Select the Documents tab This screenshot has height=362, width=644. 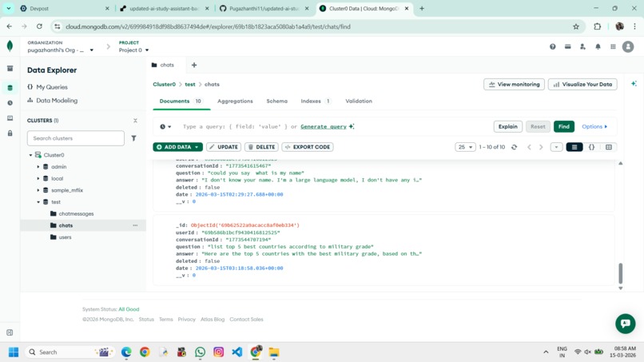pyautogui.click(x=181, y=101)
